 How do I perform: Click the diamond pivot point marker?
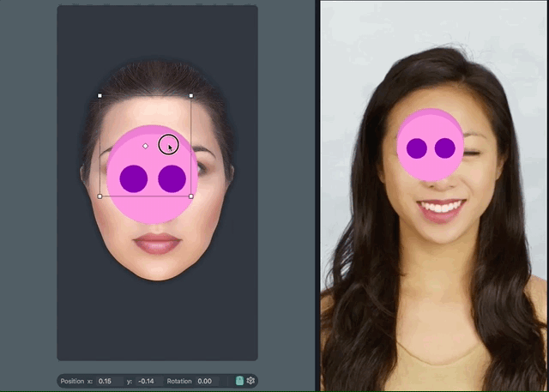click(145, 147)
